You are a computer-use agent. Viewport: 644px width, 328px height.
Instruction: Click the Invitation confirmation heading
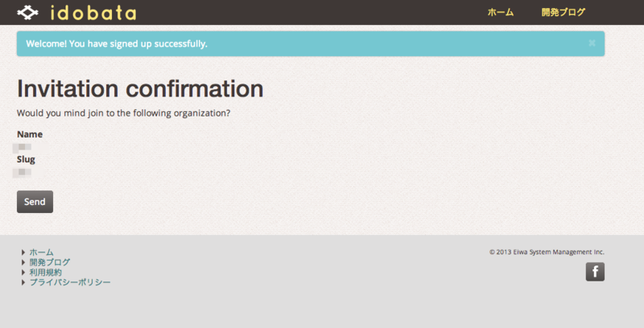(140, 88)
